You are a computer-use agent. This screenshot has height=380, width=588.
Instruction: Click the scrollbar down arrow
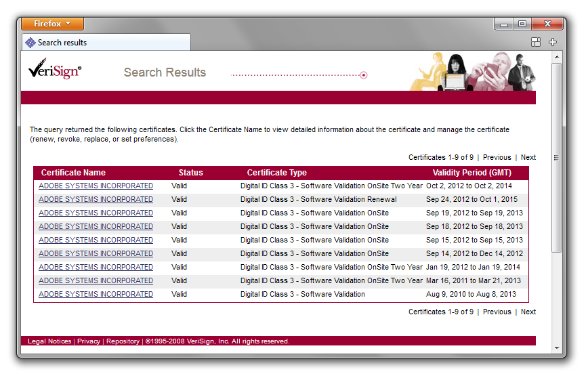click(x=557, y=348)
